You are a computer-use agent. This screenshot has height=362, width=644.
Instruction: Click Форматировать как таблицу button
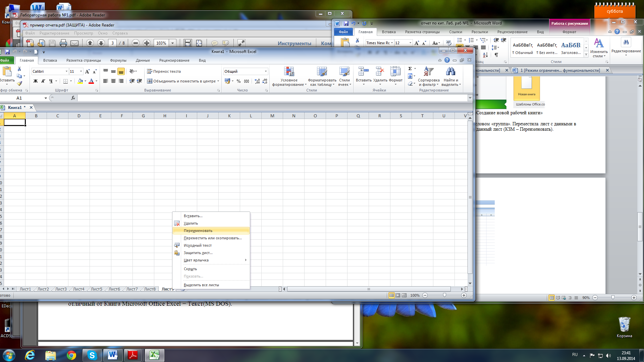322,76
